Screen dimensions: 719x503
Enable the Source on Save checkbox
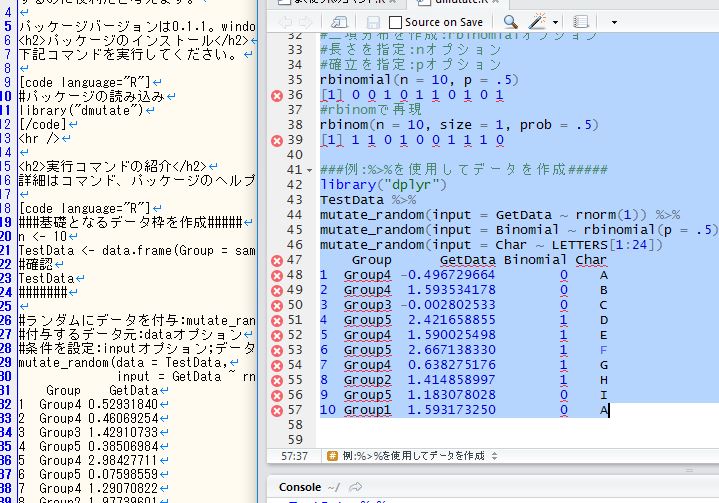(395, 22)
